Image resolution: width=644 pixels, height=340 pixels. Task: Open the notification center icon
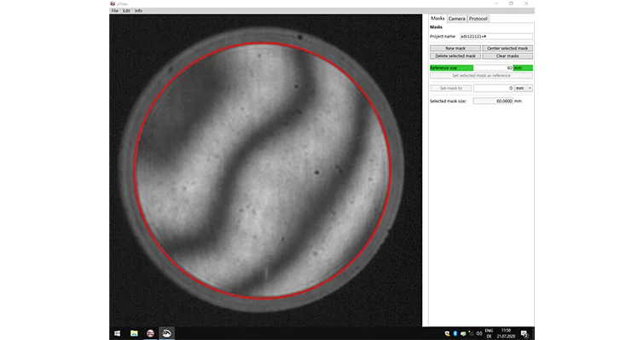tap(525, 333)
